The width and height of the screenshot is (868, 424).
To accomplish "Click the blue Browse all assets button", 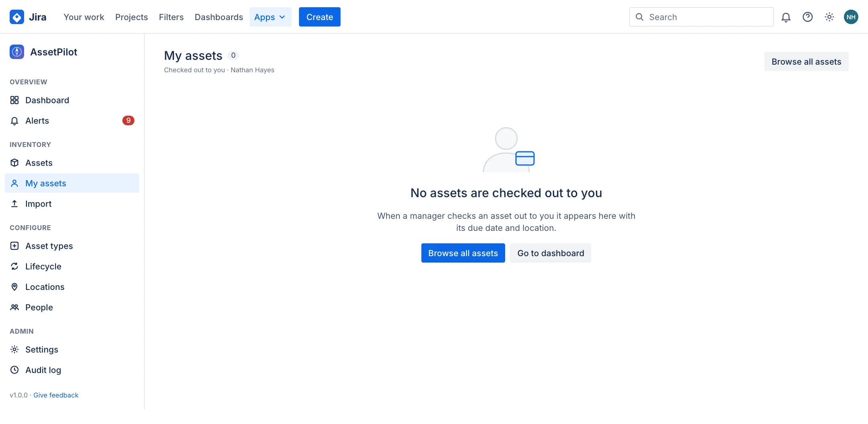I will (463, 253).
